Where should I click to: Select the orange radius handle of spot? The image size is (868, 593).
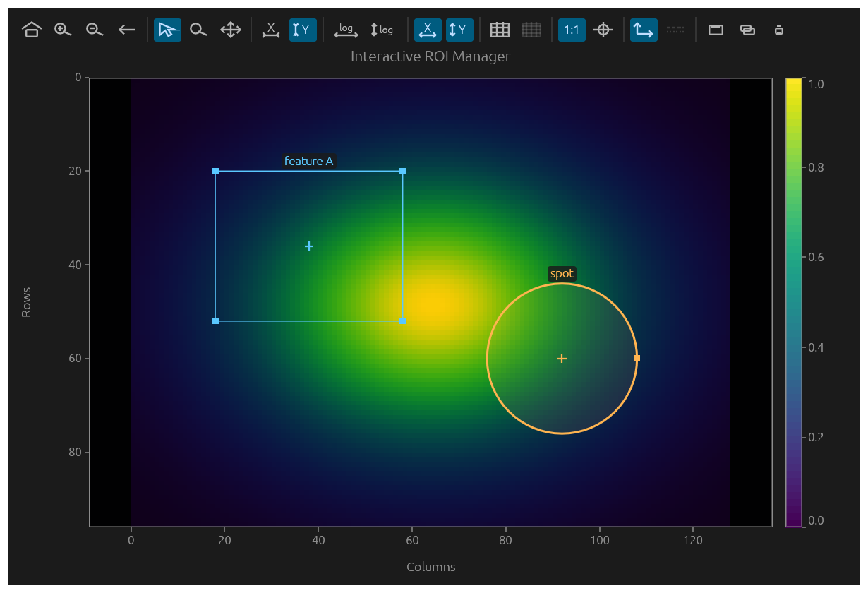[x=637, y=359]
